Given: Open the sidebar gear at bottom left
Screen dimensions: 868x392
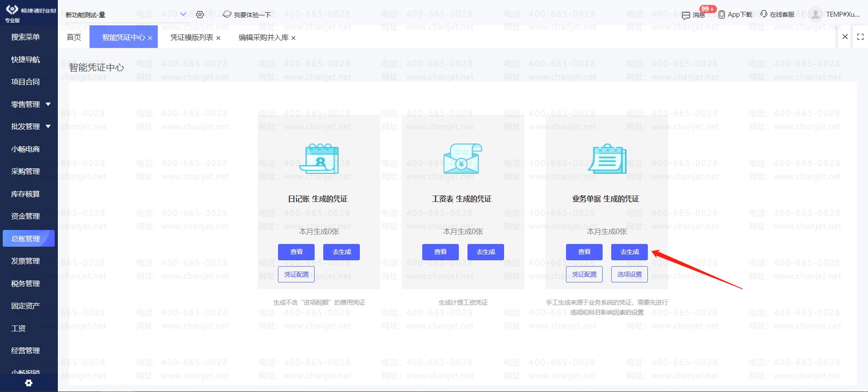Looking at the screenshot, I should click(28, 383).
